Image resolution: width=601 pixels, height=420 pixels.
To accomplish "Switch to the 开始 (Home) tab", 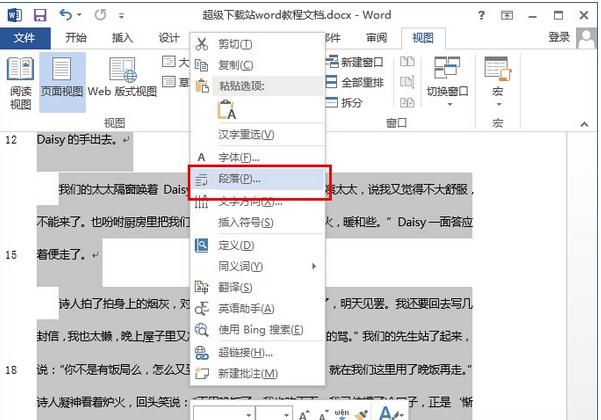I will (76, 38).
